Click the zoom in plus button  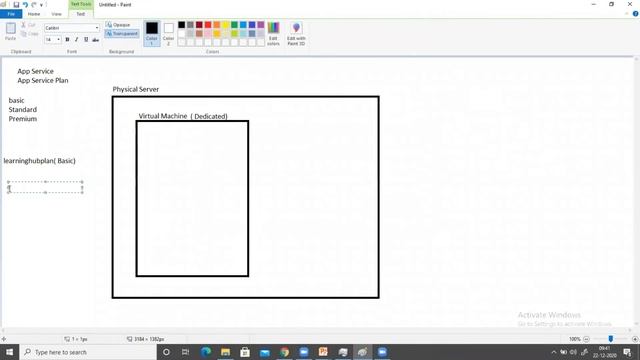click(x=635, y=339)
